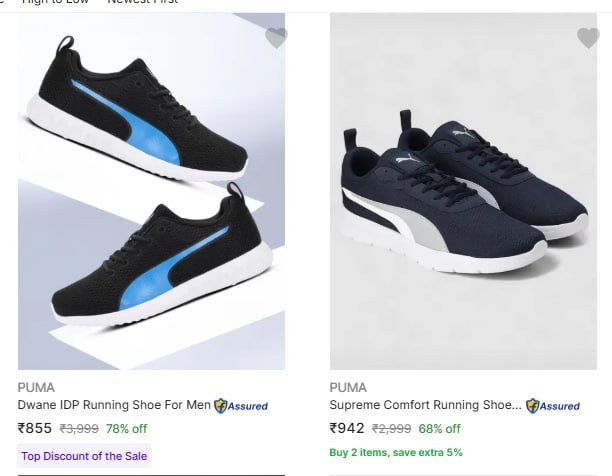This screenshot has height=476, width=612.
Task: Click Assured badge beside Dwane IDP shoe
Action: pos(241,406)
